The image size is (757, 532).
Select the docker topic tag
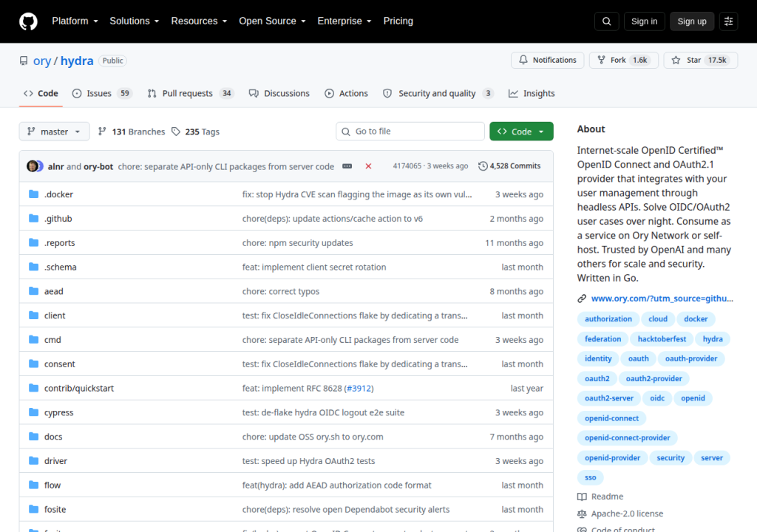point(696,319)
